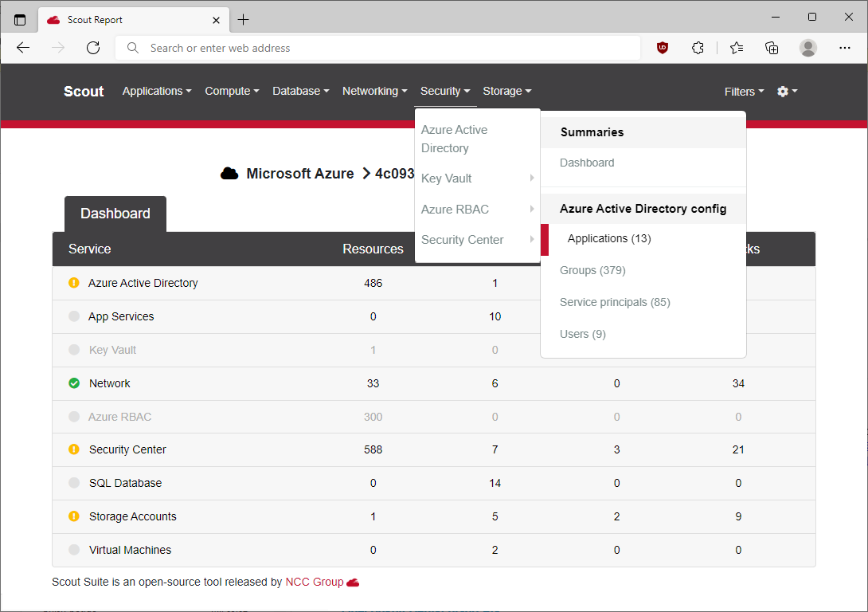
Task: Open SQL Database service link
Action: (125, 483)
